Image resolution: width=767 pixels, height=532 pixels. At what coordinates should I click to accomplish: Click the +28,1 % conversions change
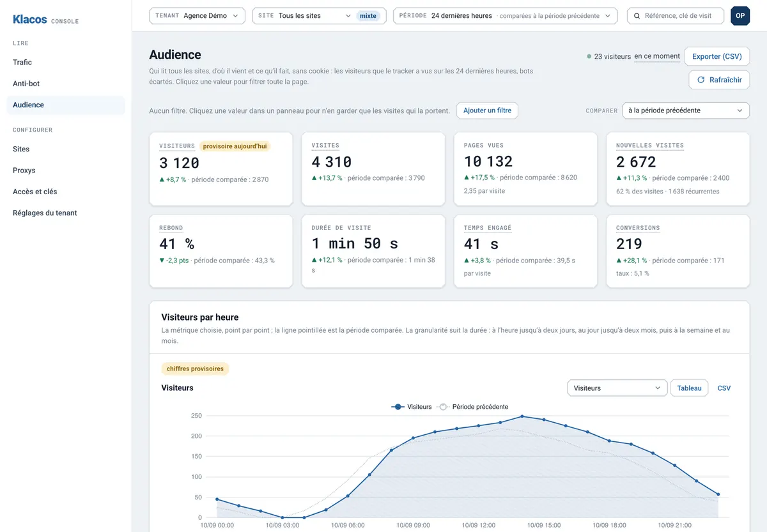pyautogui.click(x=631, y=261)
